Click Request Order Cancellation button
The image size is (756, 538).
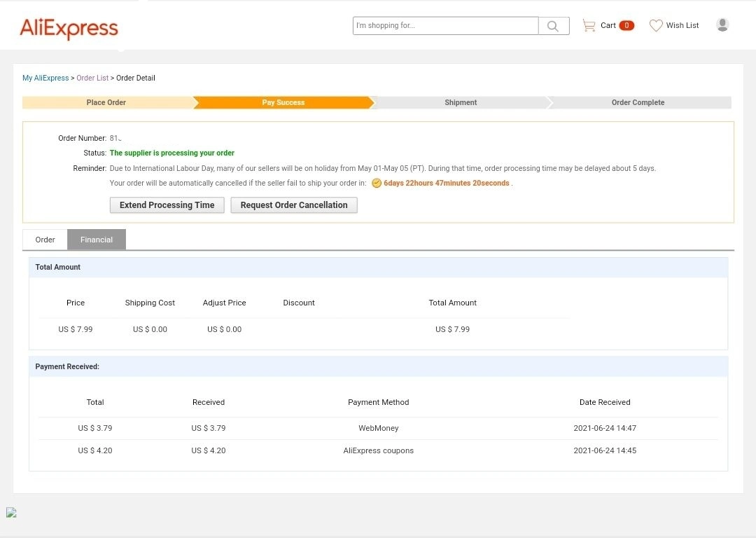(294, 205)
